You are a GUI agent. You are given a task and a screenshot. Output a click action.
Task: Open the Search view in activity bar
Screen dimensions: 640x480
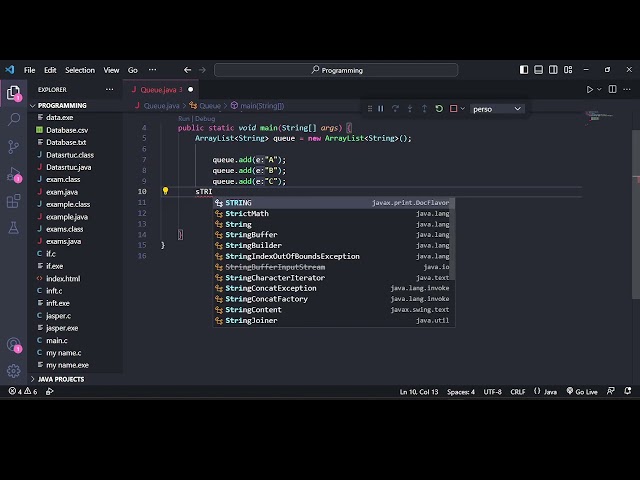13,119
